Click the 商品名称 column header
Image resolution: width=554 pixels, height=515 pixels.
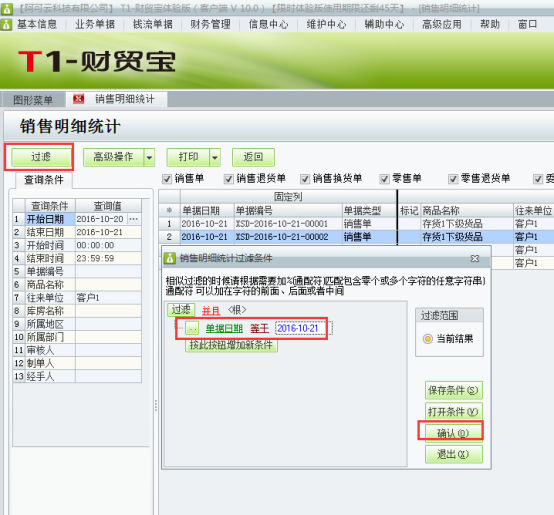(x=467, y=211)
